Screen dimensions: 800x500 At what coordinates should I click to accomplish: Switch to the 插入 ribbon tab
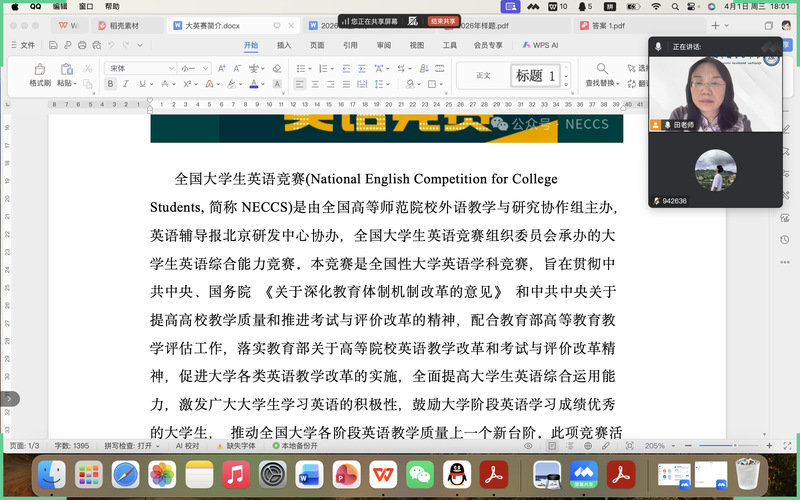[x=284, y=45]
